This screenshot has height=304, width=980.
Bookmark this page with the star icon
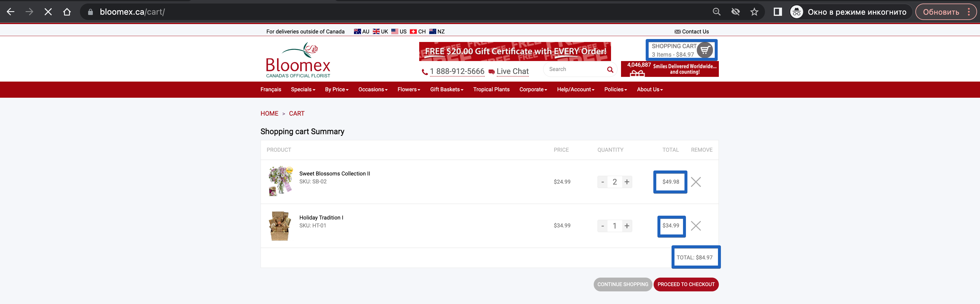coord(754,12)
